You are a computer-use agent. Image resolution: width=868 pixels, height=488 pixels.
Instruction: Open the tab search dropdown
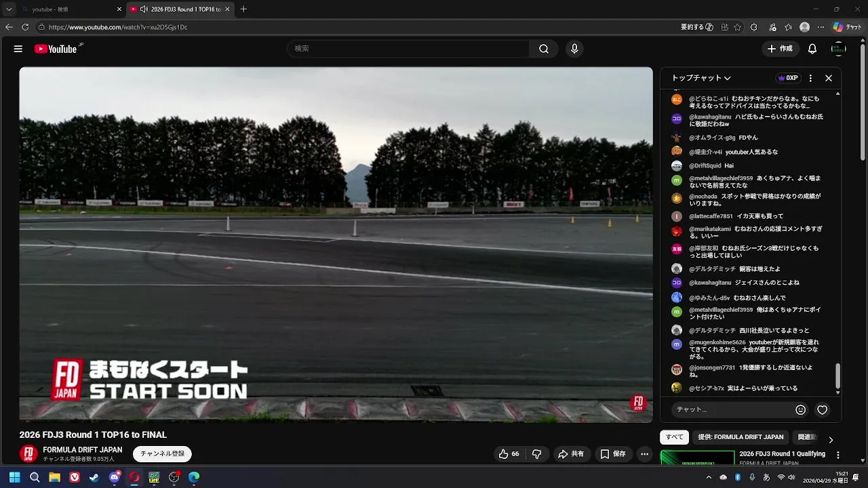(9, 9)
